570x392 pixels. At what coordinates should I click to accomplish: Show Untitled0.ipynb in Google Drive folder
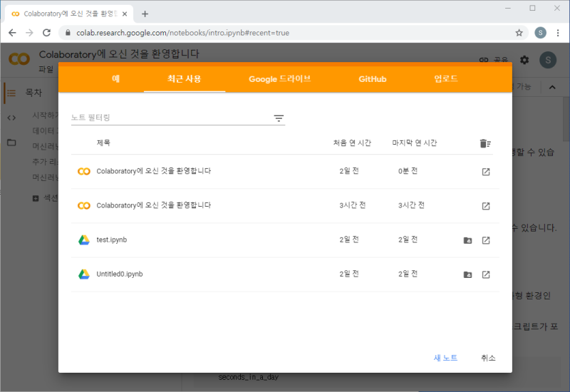tap(468, 274)
